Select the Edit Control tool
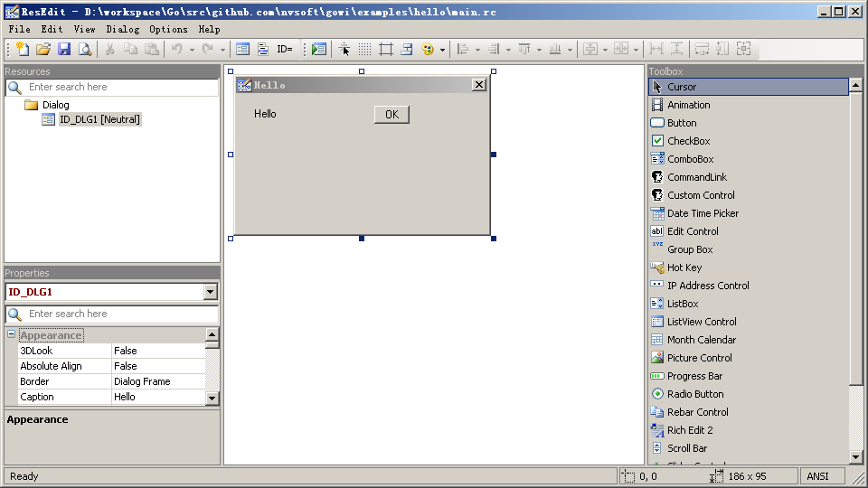Viewport: 868px width, 488px height. coord(749,231)
